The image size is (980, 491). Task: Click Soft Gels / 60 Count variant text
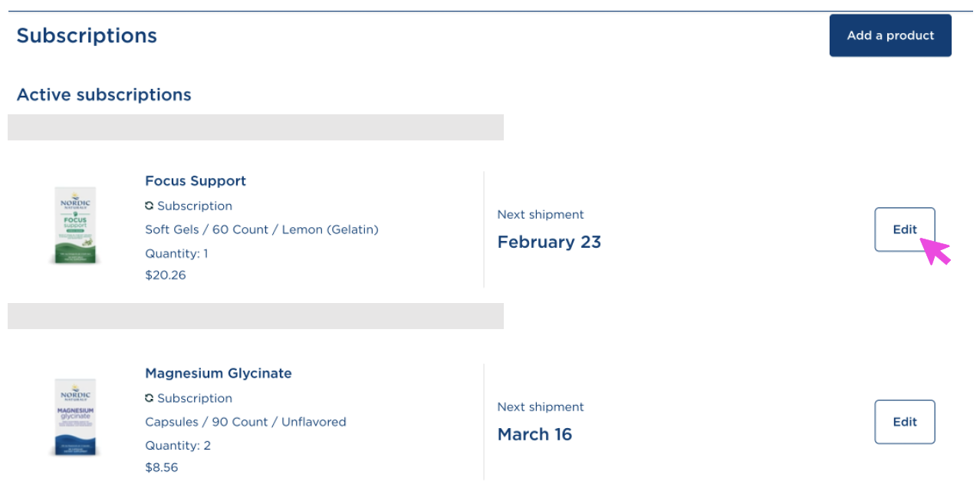[x=261, y=229]
